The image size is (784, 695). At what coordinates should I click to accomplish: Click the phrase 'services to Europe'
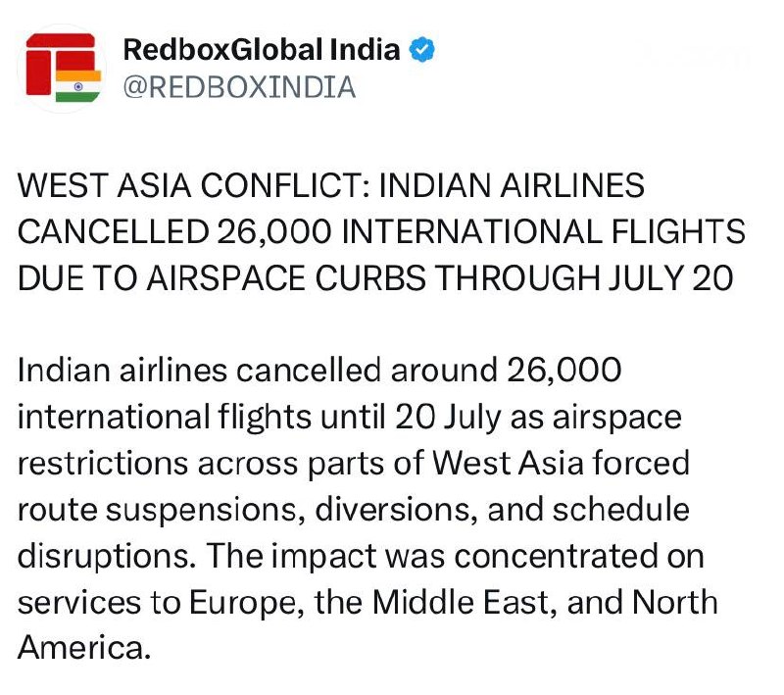pos(158,603)
